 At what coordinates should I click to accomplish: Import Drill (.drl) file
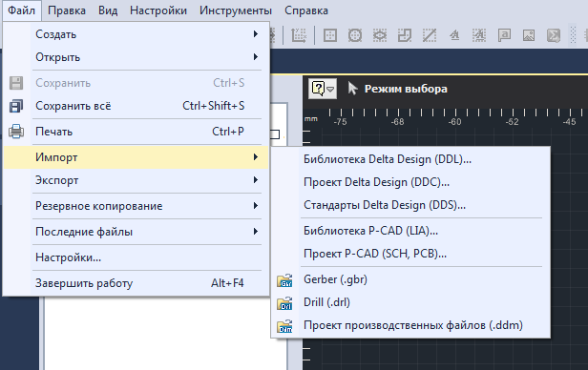pos(410,302)
